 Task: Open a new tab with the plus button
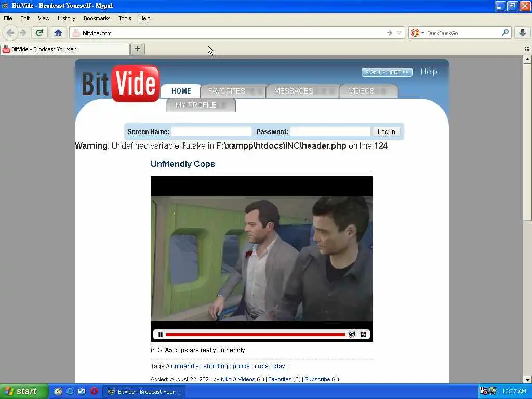point(137,49)
